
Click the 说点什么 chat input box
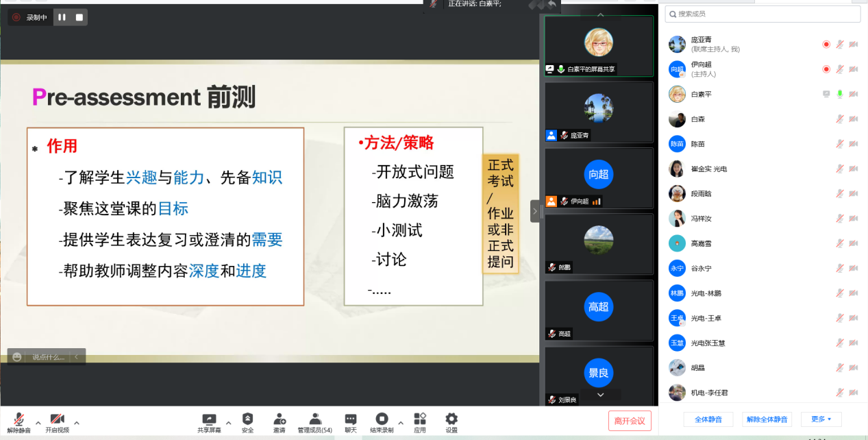(x=49, y=357)
